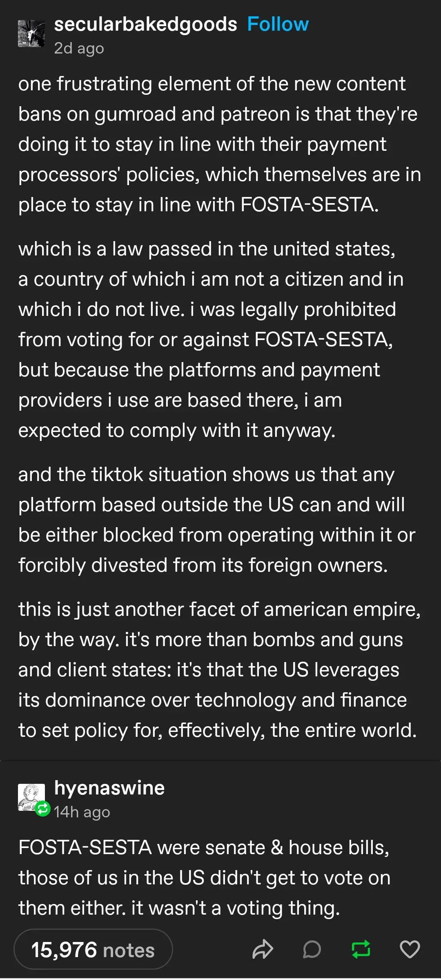Screen dimensions: 441x980
Task: Tap the paragraph about gumroad and patreon bans
Action: [220, 144]
